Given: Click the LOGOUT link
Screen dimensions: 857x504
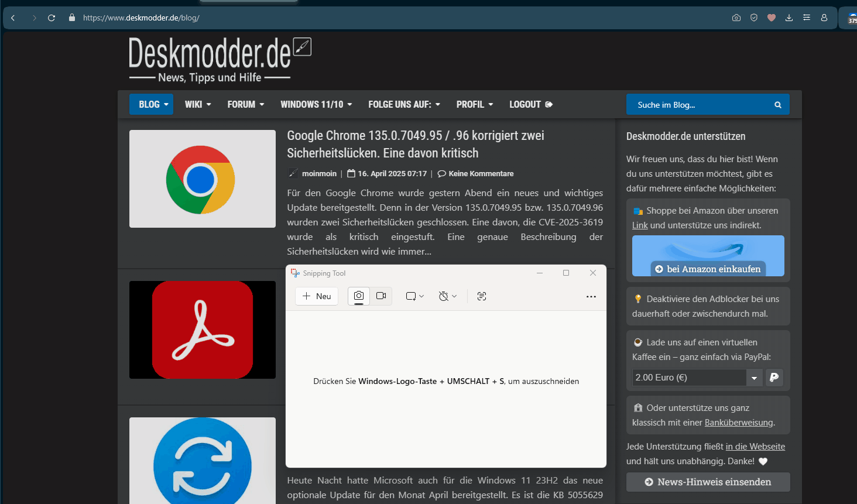Looking at the screenshot, I should pos(531,104).
